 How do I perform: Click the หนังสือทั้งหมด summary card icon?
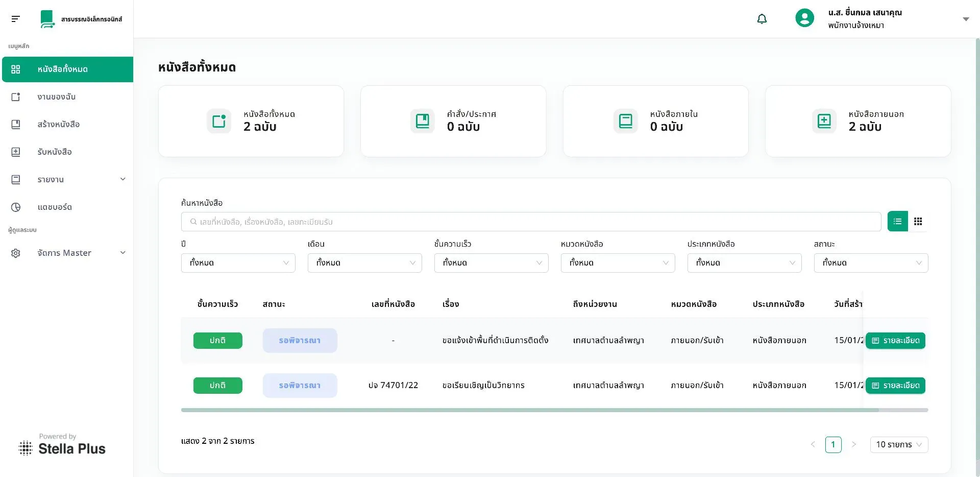tap(219, 121)
